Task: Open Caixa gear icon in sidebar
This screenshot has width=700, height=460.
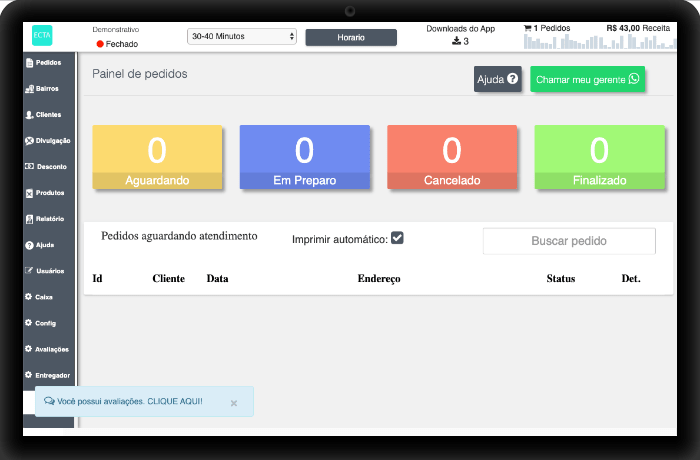Action: coord(29,297)
